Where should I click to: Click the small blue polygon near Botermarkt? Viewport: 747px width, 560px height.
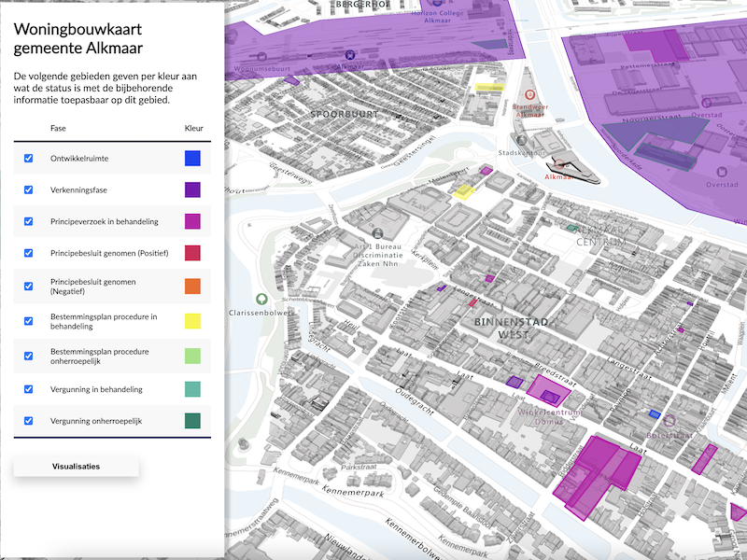[655, 413]
